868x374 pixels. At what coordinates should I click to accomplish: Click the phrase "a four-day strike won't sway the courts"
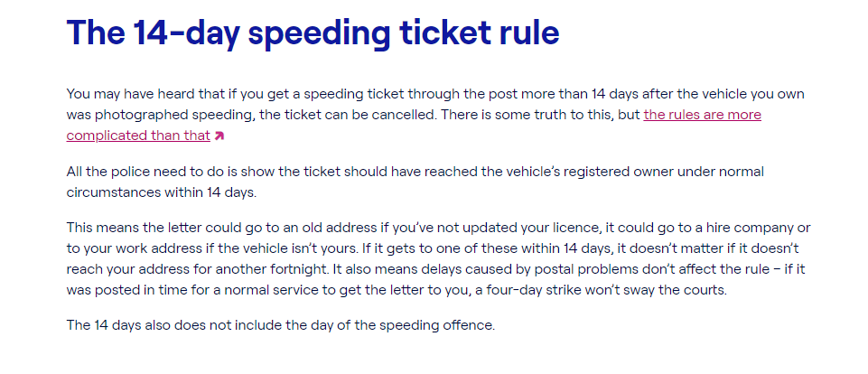tap(600, 290)
